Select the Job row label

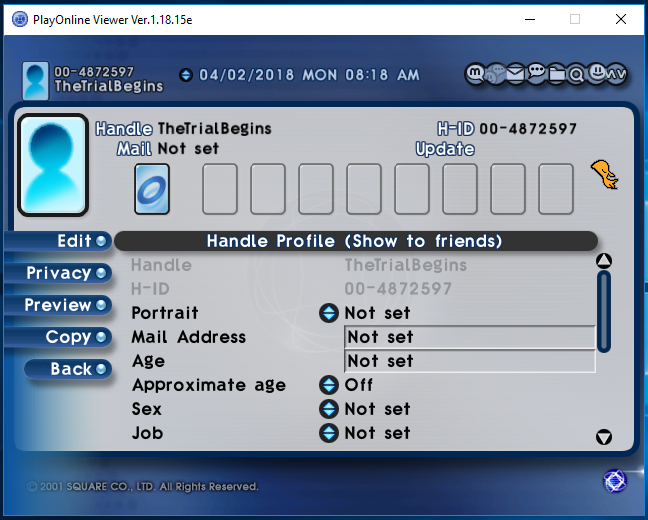(148, 433)
